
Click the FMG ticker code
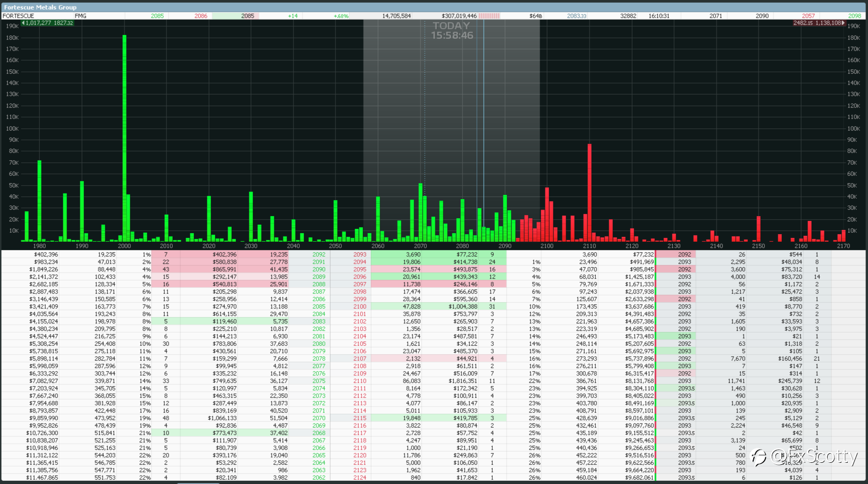(80, 16)
